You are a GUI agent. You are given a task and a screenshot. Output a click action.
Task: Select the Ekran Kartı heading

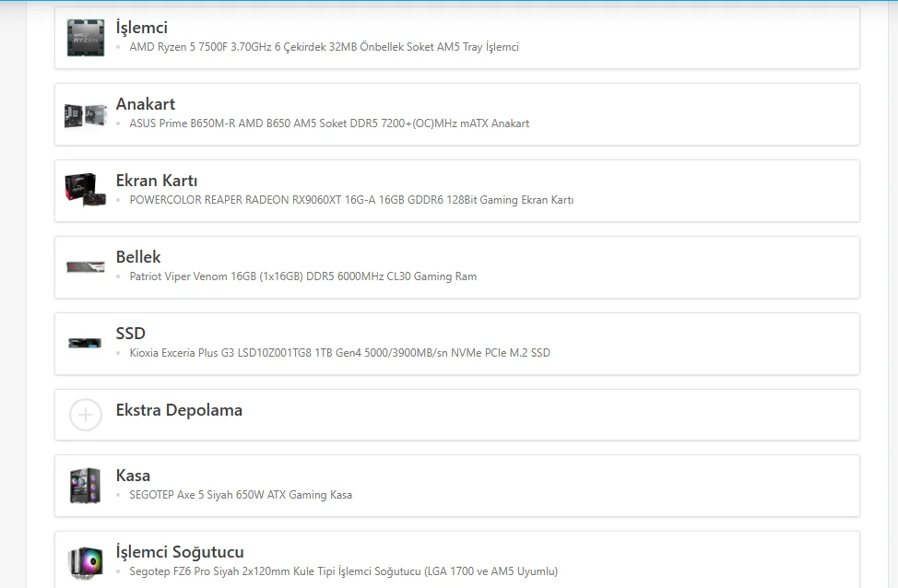tap(157, 181)
